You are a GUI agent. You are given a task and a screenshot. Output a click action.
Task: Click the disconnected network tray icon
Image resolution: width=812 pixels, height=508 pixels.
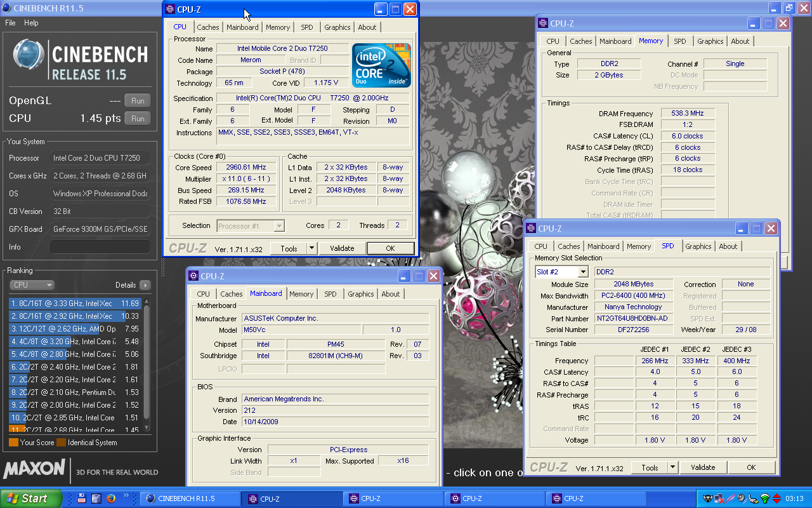click(719, 498)
